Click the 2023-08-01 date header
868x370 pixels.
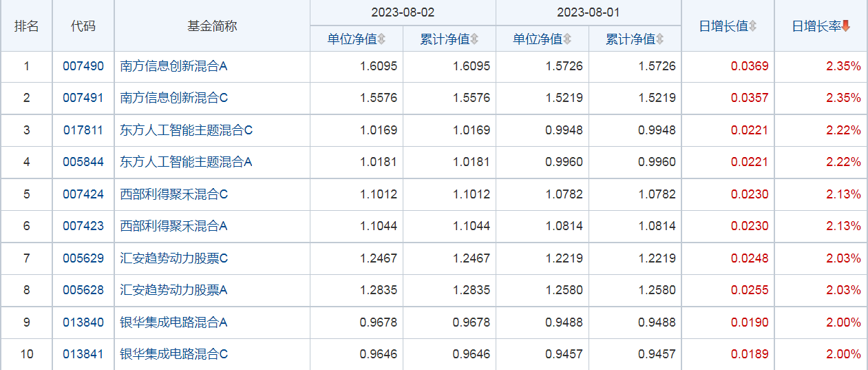pyautogui.click(x=589, y=13)
